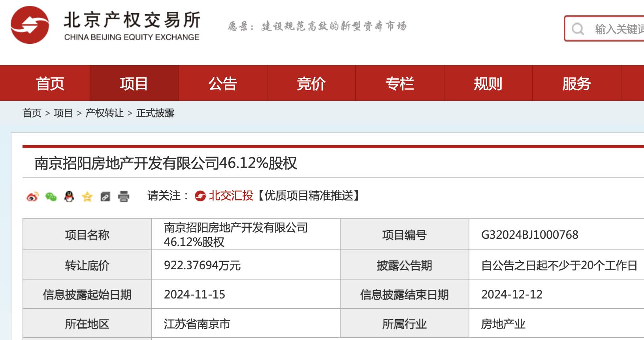This screenshot has height=340, width=644.
Task: Click the 项目名称 table header cell
Action: pos(87,234)
